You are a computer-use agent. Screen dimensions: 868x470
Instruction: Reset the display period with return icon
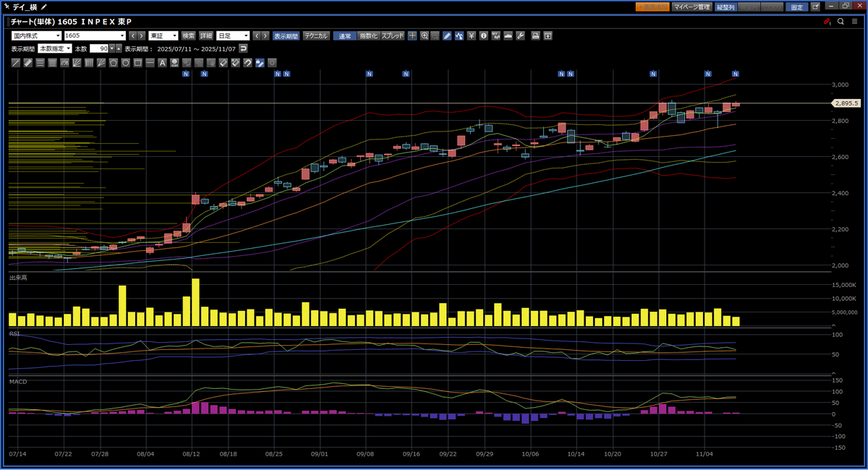tap(244, 48)
